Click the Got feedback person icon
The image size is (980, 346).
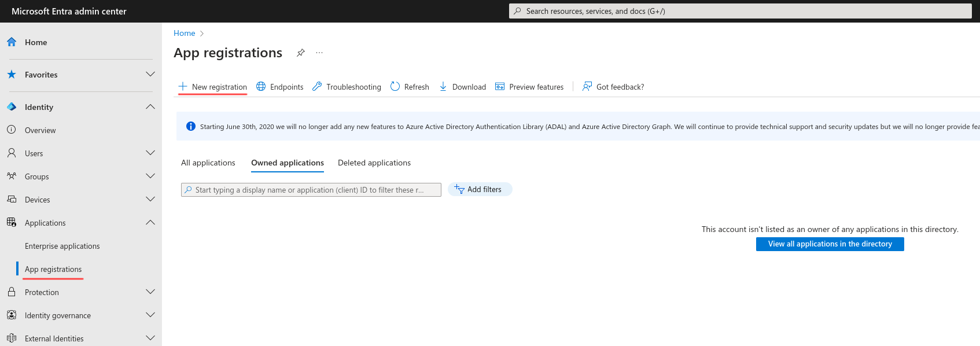tap(587, 86)
